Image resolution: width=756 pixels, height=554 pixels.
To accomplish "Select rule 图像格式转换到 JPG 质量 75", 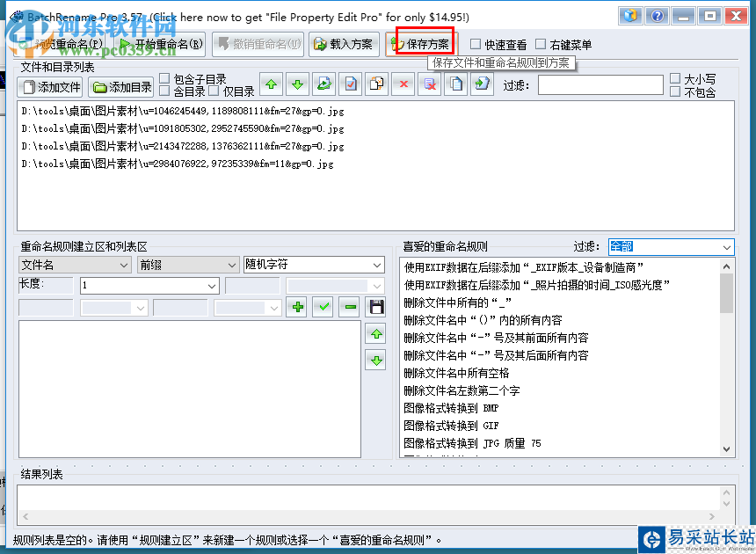I will click(x=472, y=443).
